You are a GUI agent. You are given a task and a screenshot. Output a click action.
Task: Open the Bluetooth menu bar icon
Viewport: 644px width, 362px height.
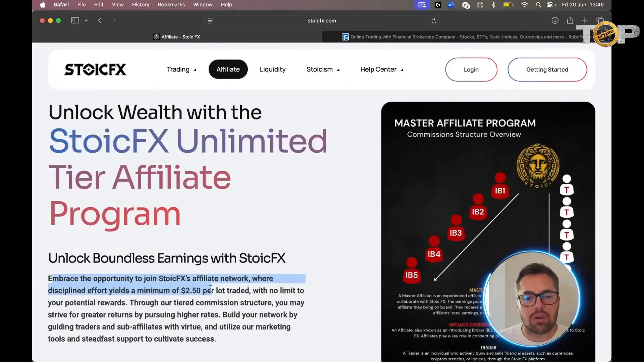493,5
